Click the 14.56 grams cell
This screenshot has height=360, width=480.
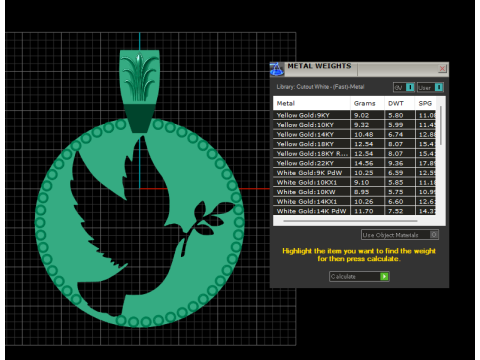367,163
